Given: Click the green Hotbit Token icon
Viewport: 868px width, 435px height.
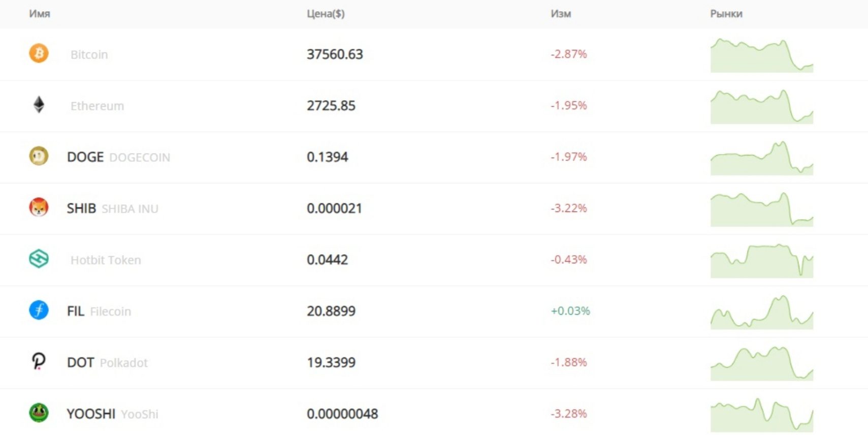Looking at the screenshot, I should pyautogui.click(x=39, y=259).
